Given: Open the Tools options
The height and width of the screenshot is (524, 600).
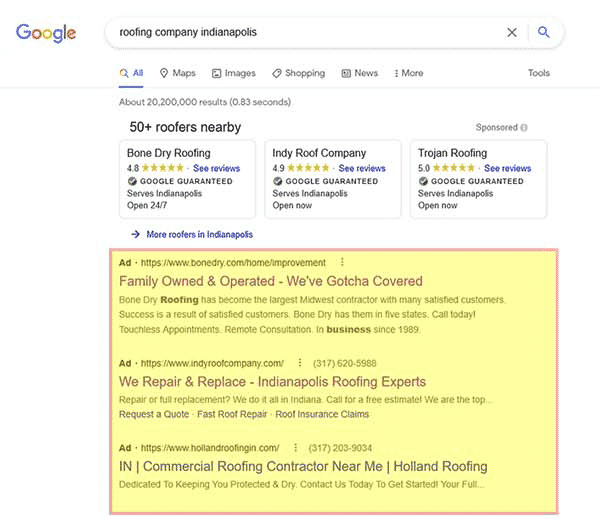Looking at the screenshot, I should point(539,73).
